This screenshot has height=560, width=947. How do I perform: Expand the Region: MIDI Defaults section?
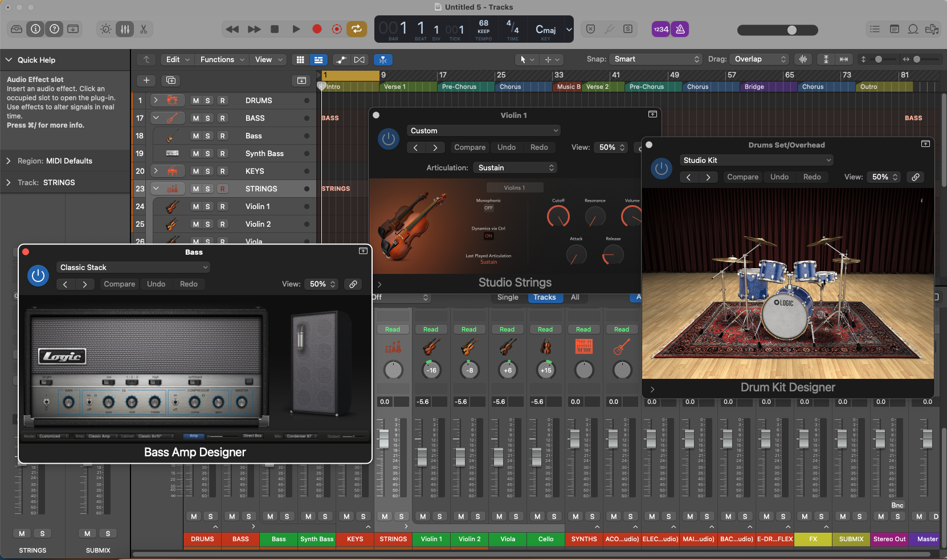[x=9, y=161]
